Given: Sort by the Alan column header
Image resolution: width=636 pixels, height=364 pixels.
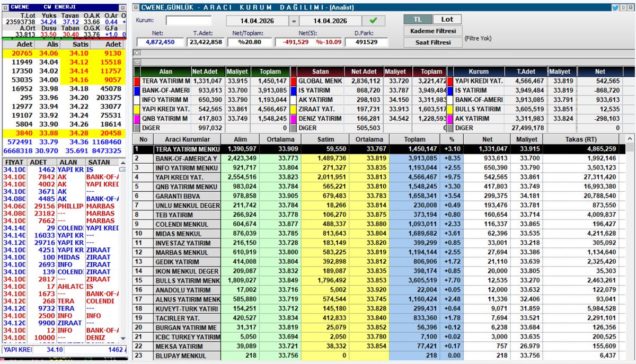Looking at the screenshot, I should pos(166,72).
